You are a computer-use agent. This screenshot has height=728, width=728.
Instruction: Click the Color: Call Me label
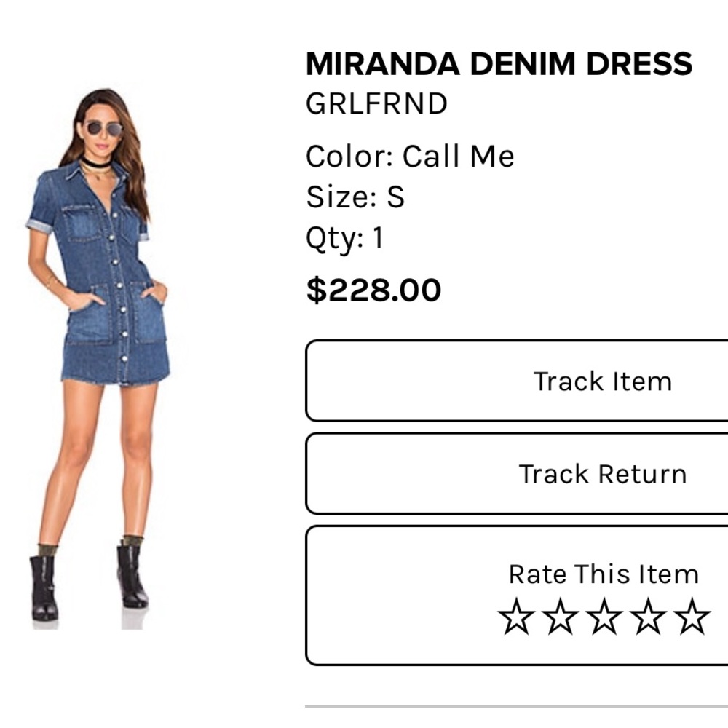410,155
